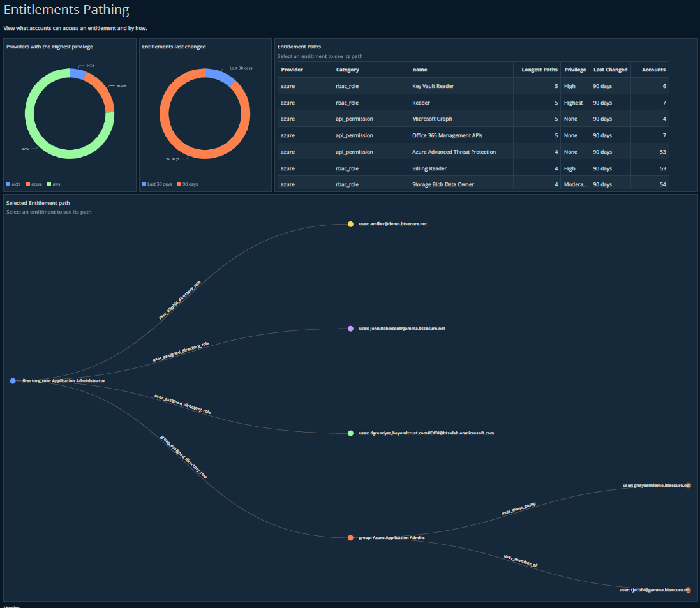Click the Selected Entitlement path panel title
Viewport: 700px width, 608px height.
[38, 203]
